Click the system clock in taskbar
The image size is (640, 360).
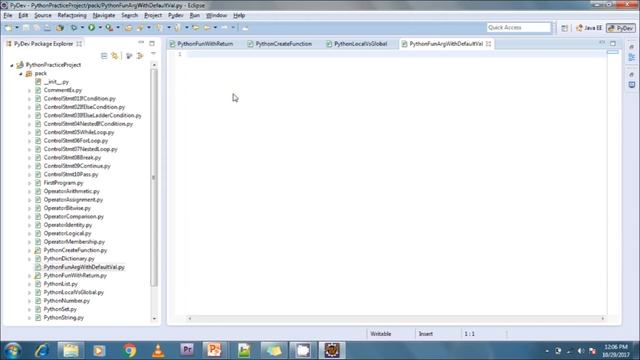pyautogui.click(x=616, y=351)
